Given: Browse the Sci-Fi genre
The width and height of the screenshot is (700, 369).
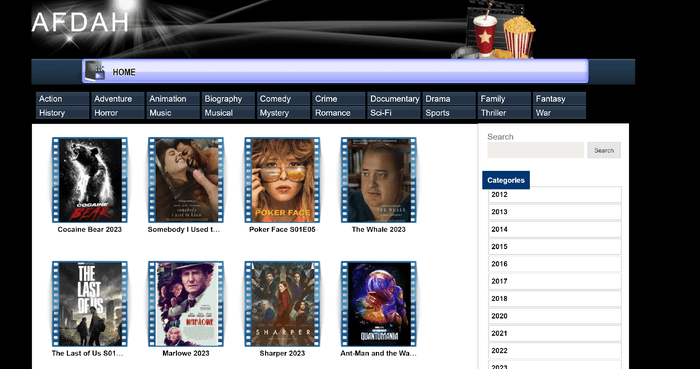Looking at the screenshot, I should pos(394,113).
